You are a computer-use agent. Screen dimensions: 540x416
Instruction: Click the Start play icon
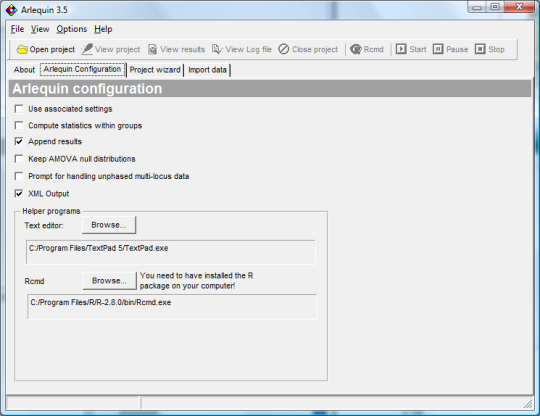(401, 49)
